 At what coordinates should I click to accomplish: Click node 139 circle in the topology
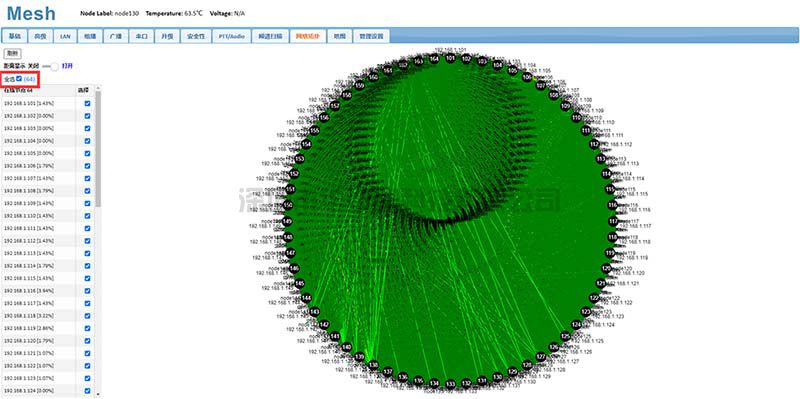359,357
